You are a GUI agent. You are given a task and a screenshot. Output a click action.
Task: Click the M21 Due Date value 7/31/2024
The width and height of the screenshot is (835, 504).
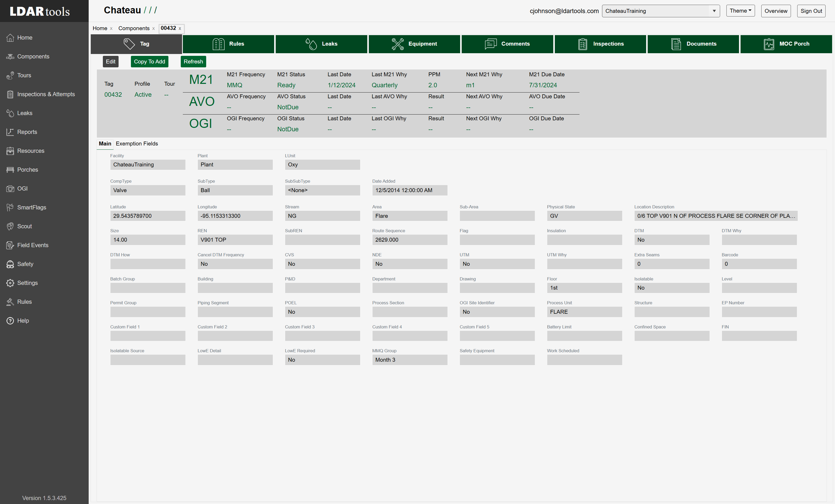coord(543,85)
